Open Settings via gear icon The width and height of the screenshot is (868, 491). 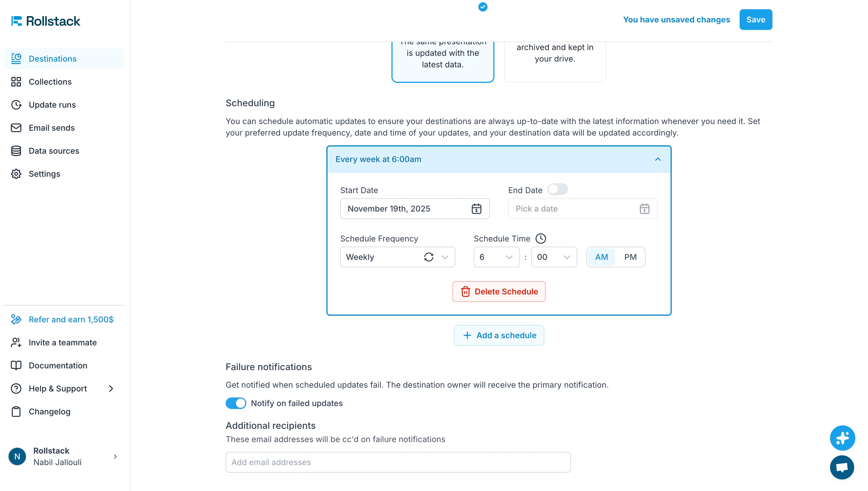(x=16, y=174)
